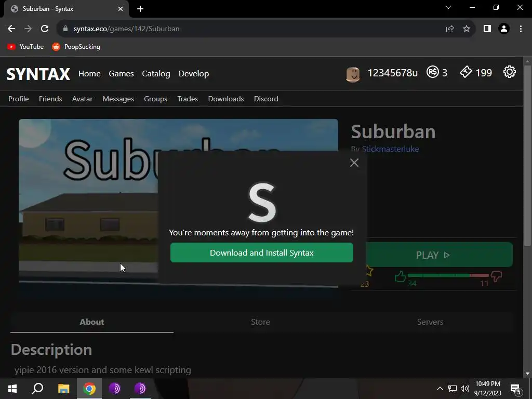Go to Home in navbar
The height and width of the screenshot is (399, 532).
tap(89, 74)
